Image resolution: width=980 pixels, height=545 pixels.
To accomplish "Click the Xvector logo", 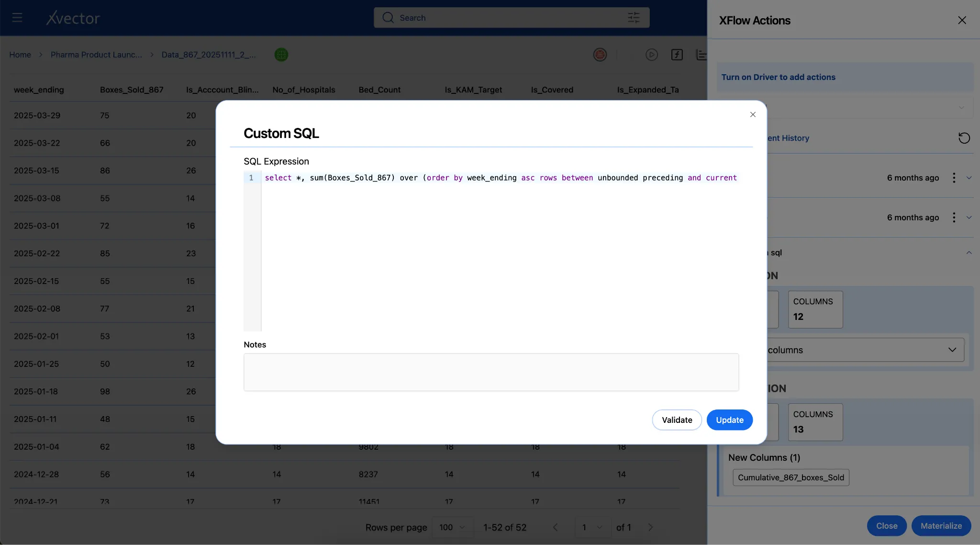I will coord(73,18).
